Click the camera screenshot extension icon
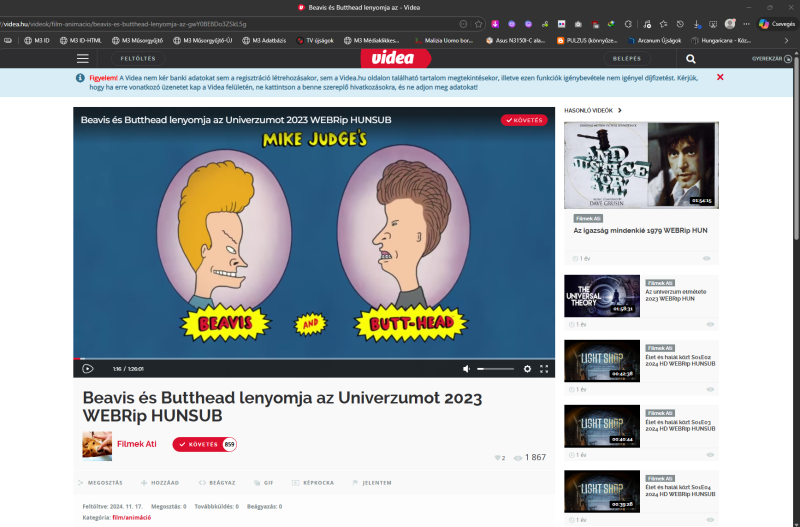 click(x=578, y=24)
